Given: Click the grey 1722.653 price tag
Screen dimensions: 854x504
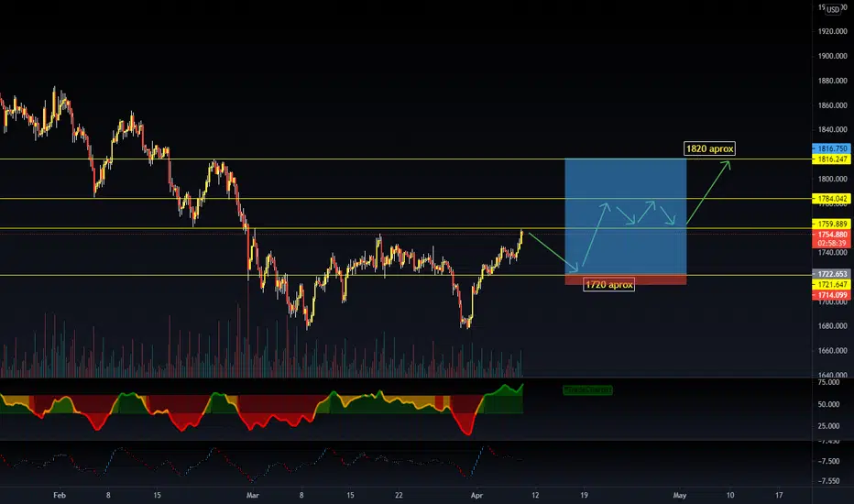Looking at the screenshot, I should point(830,274).
